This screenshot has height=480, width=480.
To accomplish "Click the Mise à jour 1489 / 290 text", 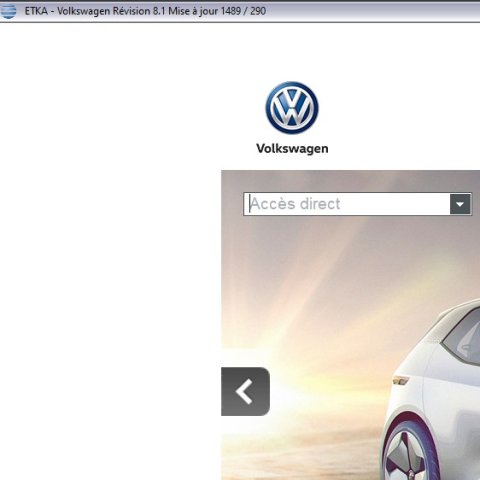I will pos(217,11).
